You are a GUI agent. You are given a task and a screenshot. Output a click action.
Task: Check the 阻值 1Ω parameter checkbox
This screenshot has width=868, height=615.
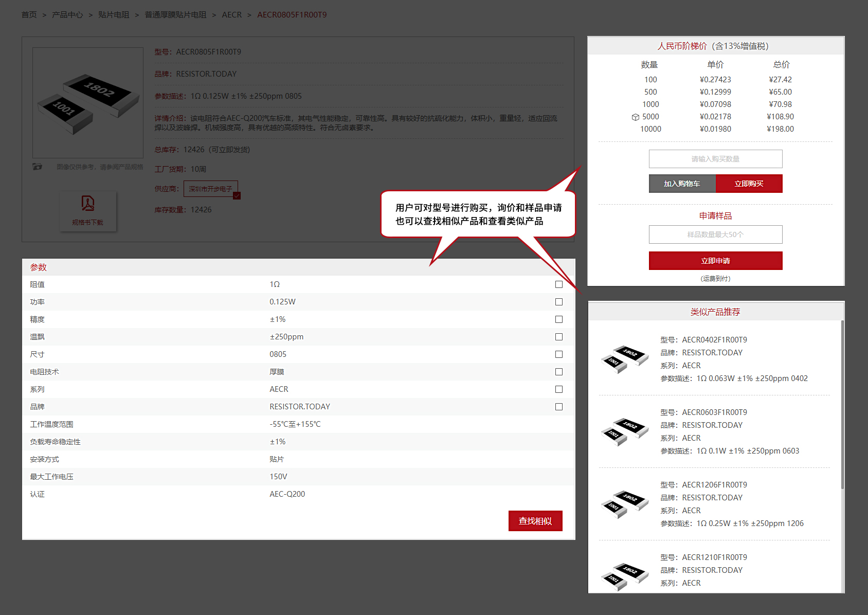point(559,284)
